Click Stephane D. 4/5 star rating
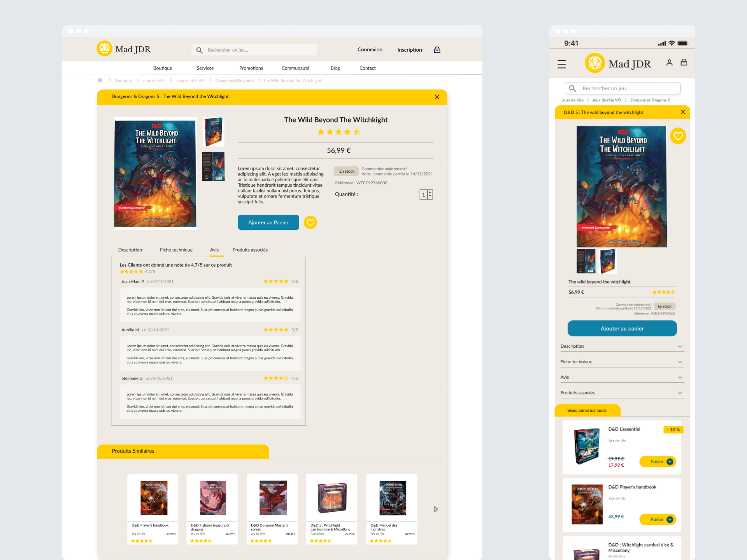747x560 pixels. pyautogui.click(x=276, y=378)
